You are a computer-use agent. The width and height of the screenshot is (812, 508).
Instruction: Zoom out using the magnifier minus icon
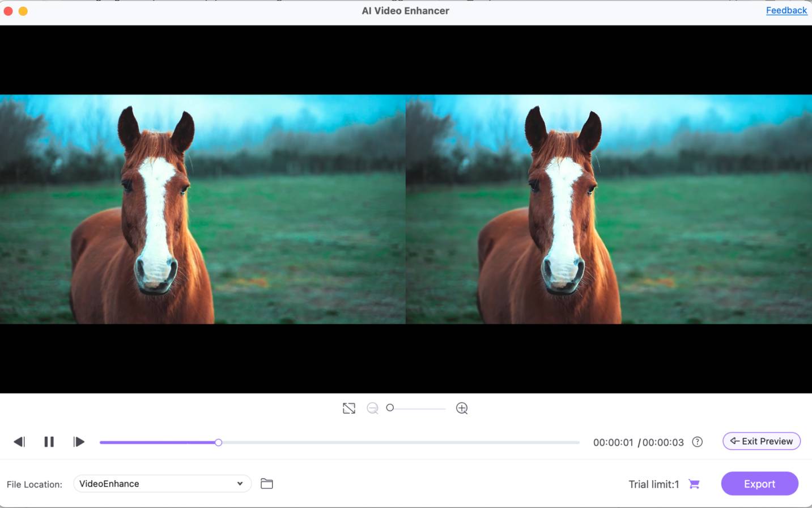372,408
